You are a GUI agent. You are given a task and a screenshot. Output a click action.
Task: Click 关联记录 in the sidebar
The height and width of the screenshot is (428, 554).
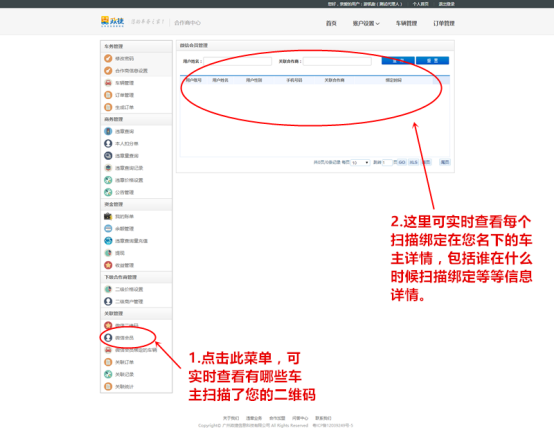[x=124, y=374]
